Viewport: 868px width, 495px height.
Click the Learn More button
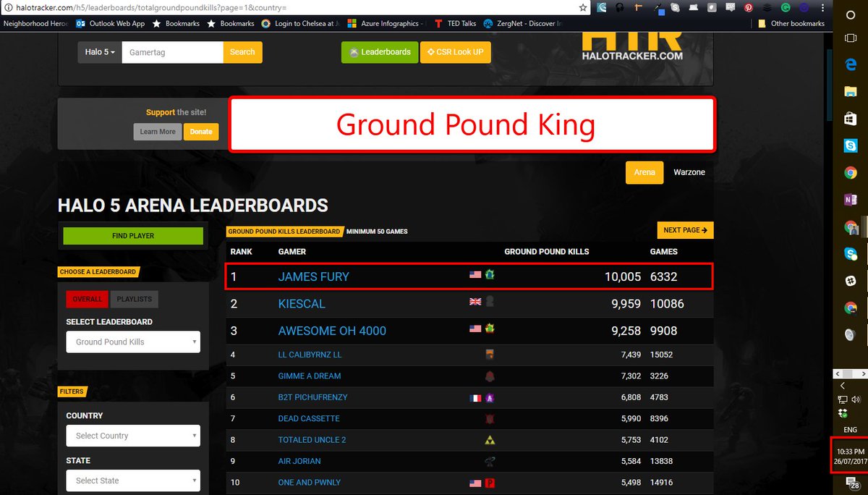[158, 132]
